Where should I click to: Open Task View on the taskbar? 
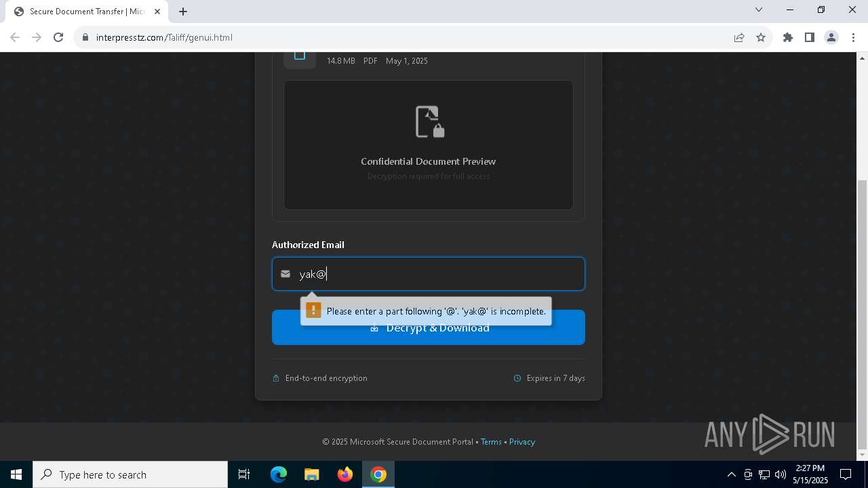point(244,474)
